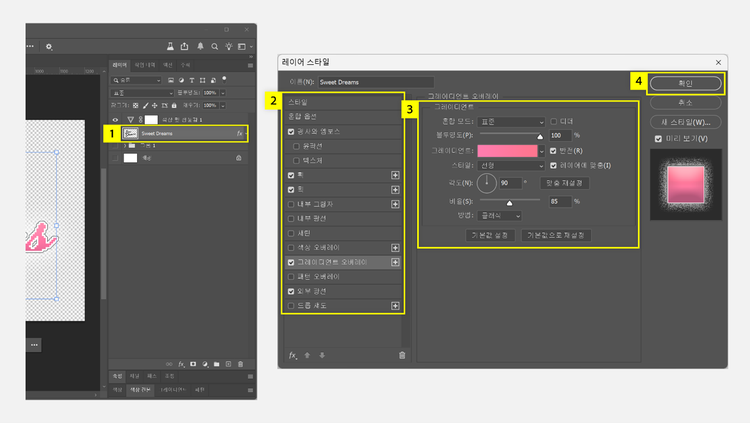Click the gear settings icon in options bar
The image size is (750, 423).
(49, 46)
